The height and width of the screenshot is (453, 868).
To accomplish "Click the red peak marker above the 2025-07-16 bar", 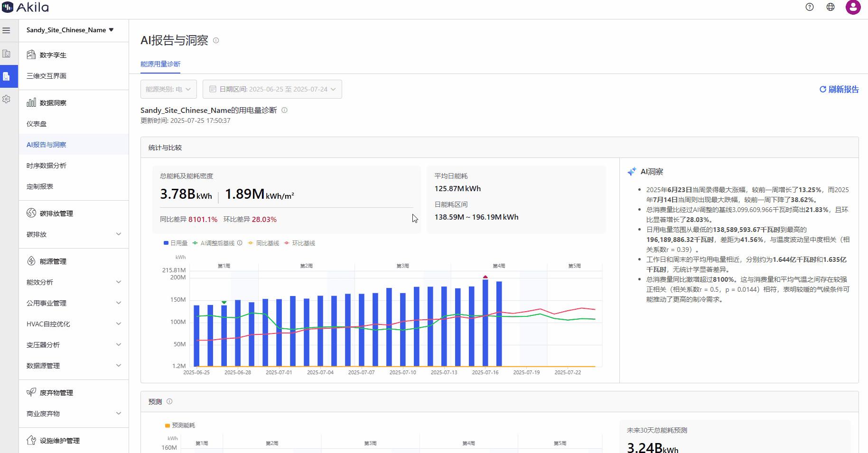I will 485,277.
